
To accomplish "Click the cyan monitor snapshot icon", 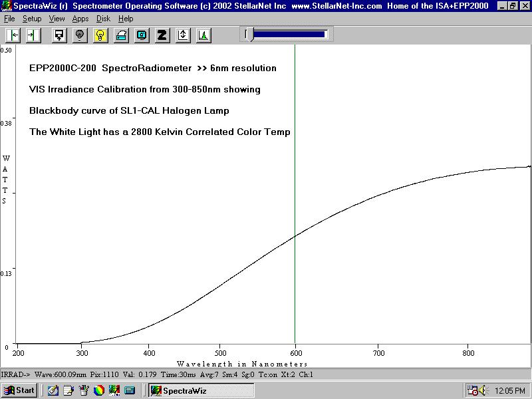I will (x=142, y=35).
